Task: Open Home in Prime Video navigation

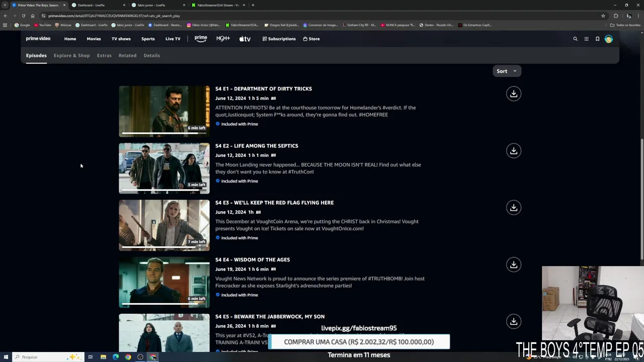Action: [70, 39]
